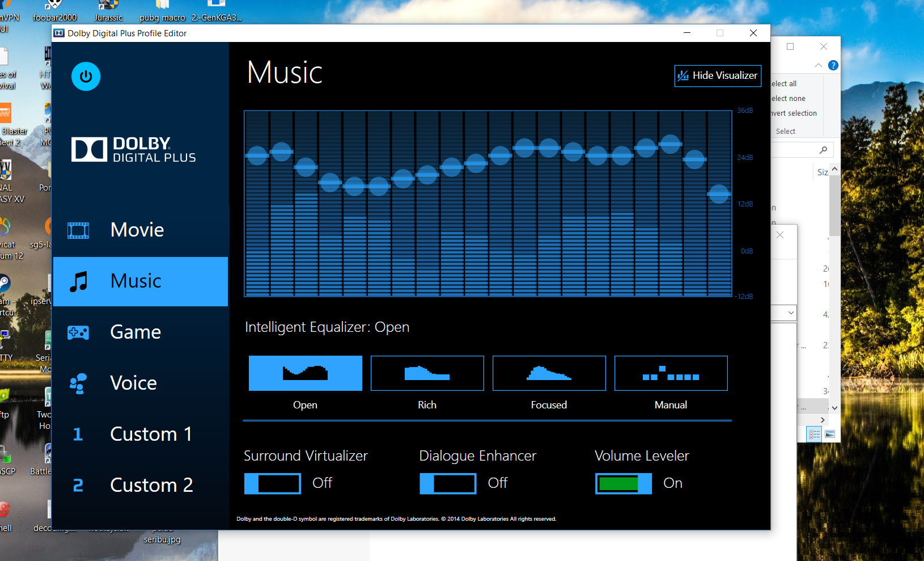The height and width of the screenshot is (561, 924).
Task: Toggle the Surround Virtualizer switch
Action: click(273, 484)
